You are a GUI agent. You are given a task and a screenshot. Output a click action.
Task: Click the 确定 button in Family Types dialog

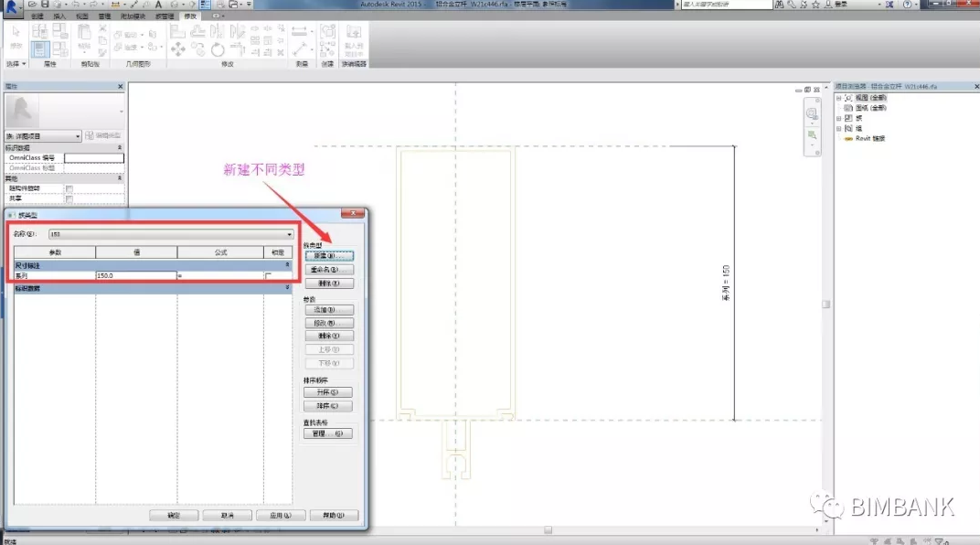[174, 515]
